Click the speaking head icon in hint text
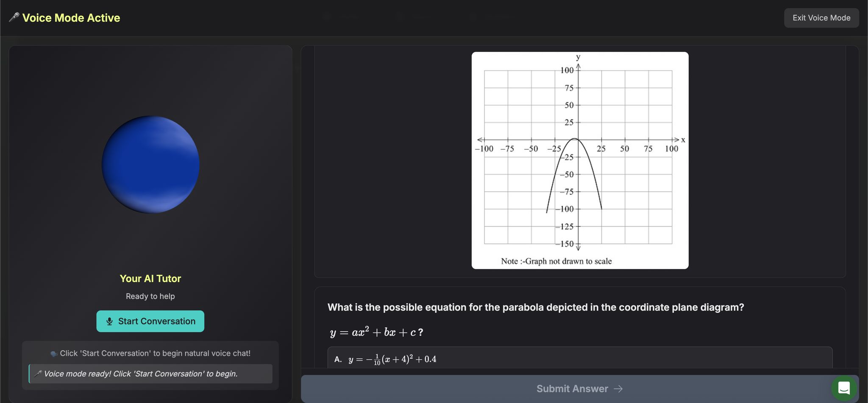The height and width of the screenshot is (403, 868). [54, 354]
